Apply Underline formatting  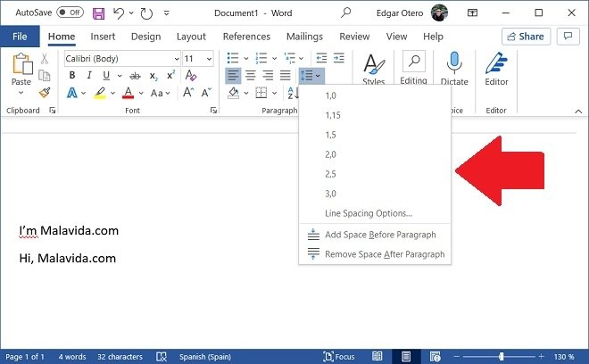[x=106, y=76]
